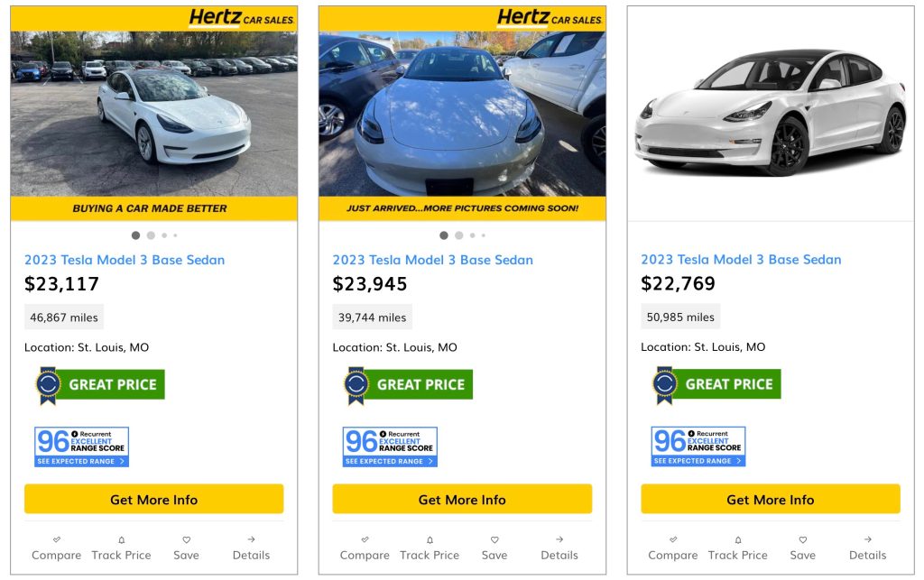This screenshot has height=580, width=924.
Task: Open white Tesla stock photo of 50,985-mile listing
Action: pos(771,113)
